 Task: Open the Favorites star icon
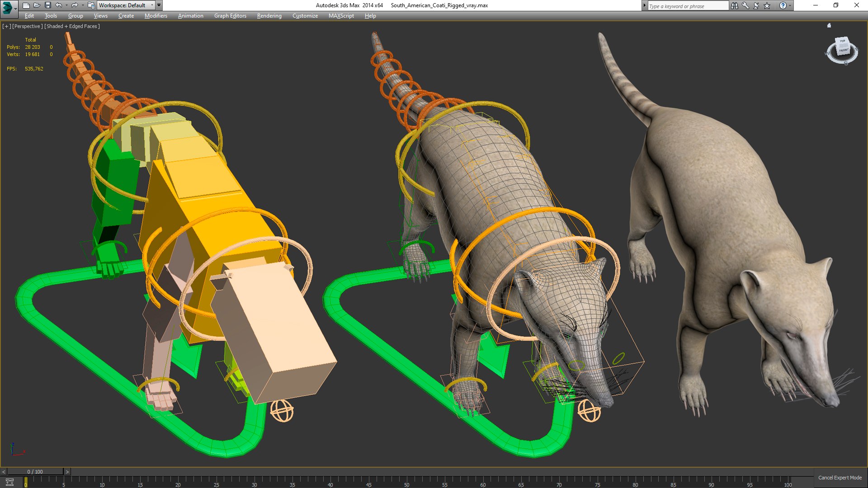click(x=767, y=5)
